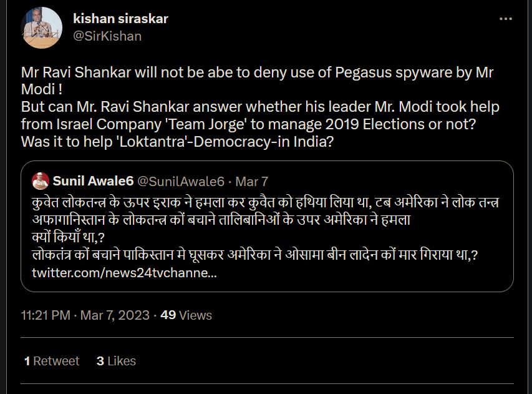Click the line about 'Loktantra'-Democracy-in India
532x394 pixels.
point(177,142)
